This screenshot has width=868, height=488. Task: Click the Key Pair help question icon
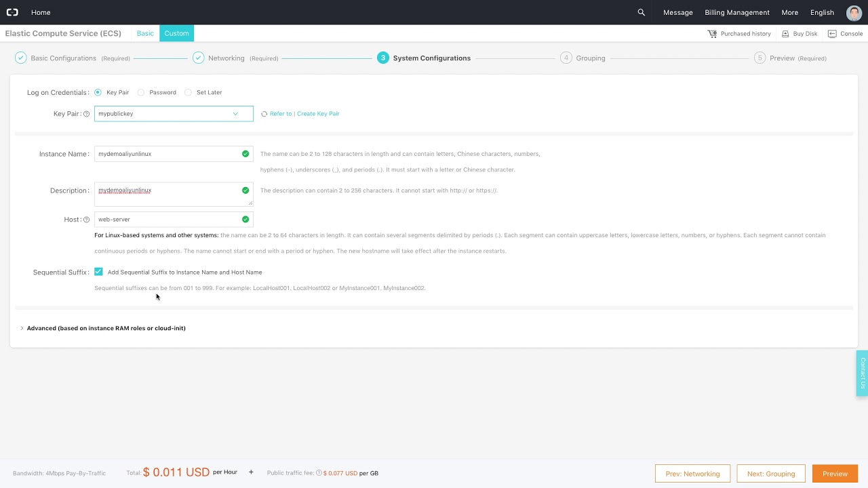coord(86,114)
